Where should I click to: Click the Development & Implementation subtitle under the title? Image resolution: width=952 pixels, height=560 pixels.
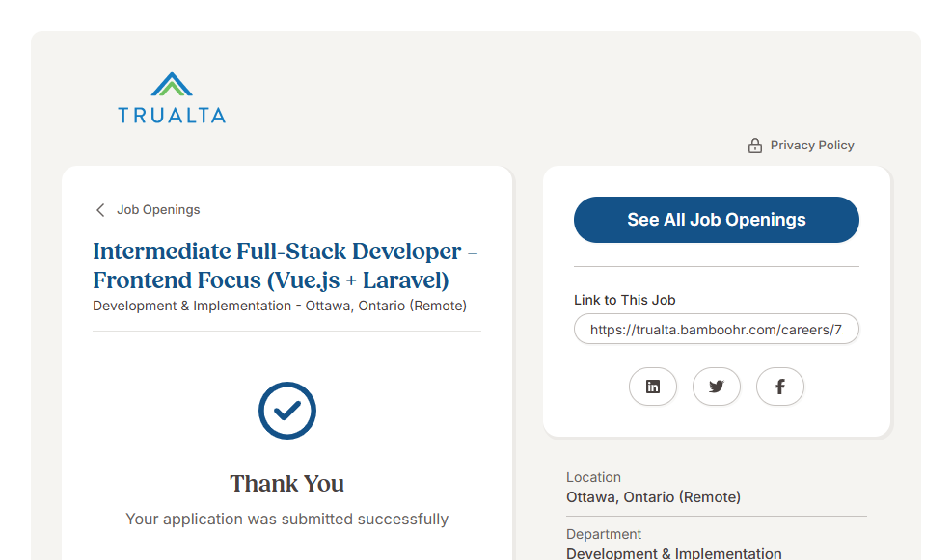[280, 306]
